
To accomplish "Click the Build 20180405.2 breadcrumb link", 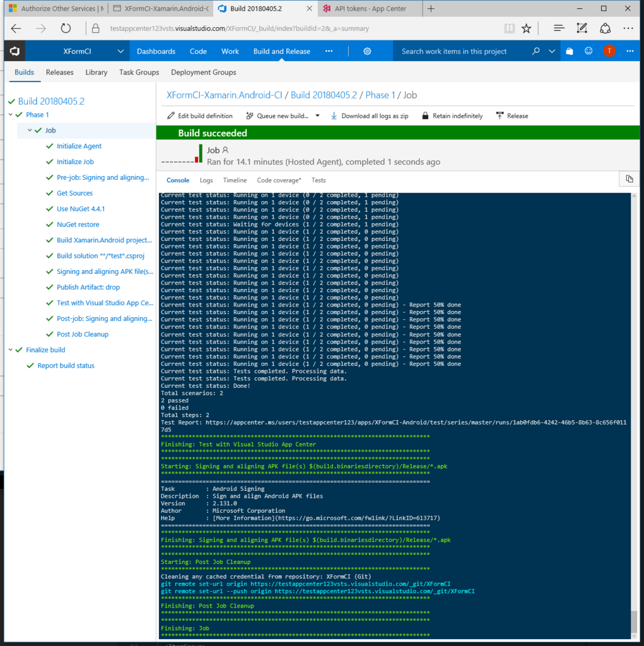I will pyautogui.click(x=324, y=95).
